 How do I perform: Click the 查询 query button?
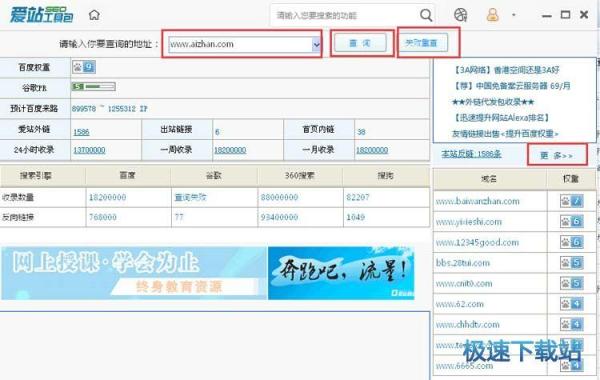coord(360,43)
